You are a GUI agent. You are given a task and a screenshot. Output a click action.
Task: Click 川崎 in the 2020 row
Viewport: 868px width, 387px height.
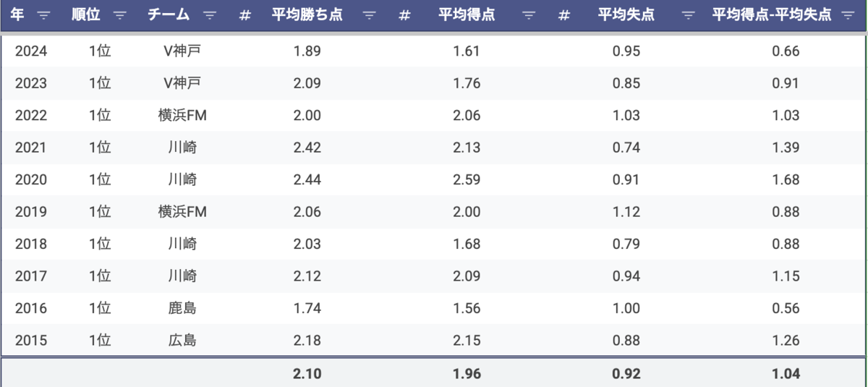click(182, 179)
